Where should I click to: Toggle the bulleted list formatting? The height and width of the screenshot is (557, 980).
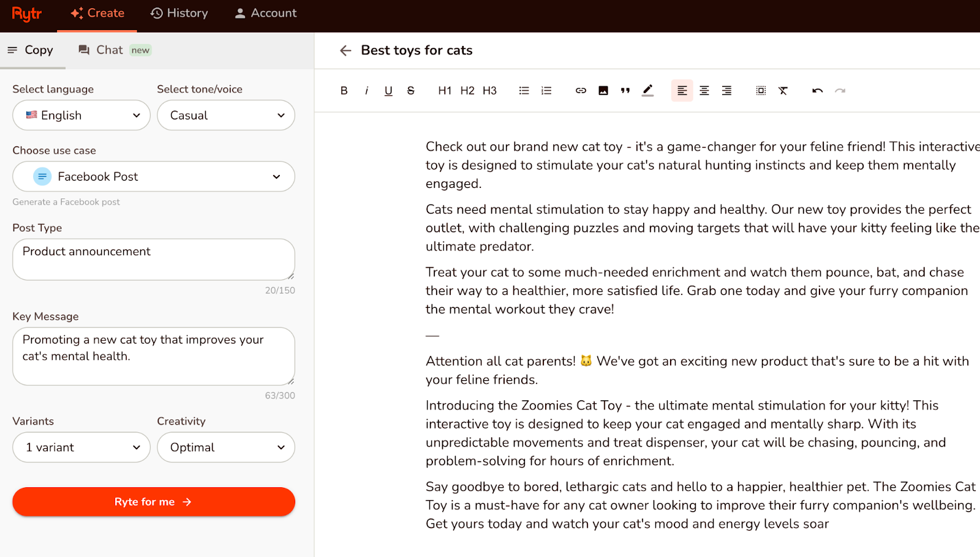click(x=524, y=90)
